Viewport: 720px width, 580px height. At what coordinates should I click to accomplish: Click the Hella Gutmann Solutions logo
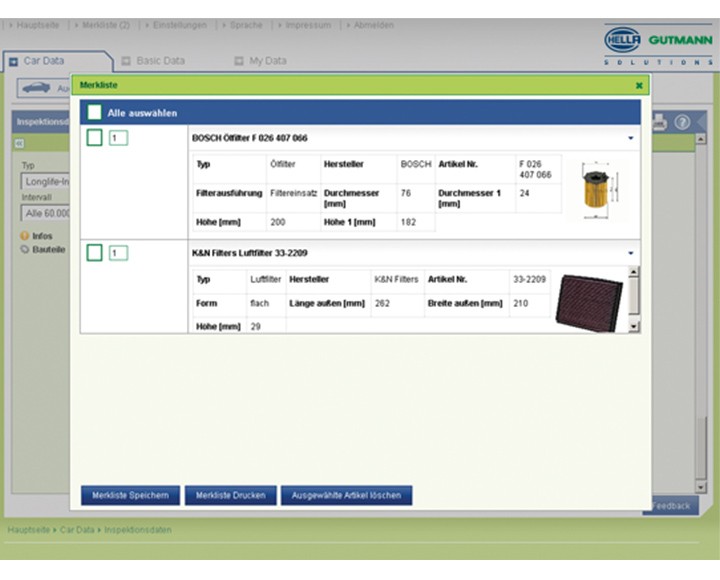pos(659,46)
